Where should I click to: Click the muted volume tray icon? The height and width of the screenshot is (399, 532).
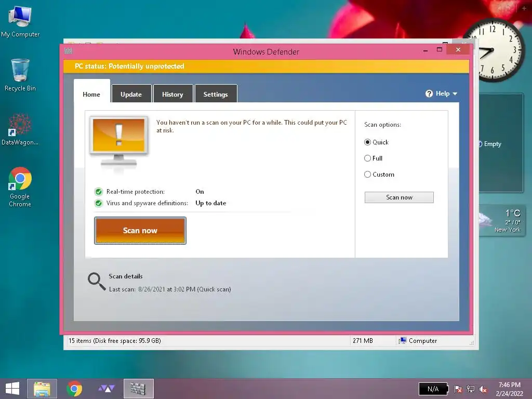(483, 389)
